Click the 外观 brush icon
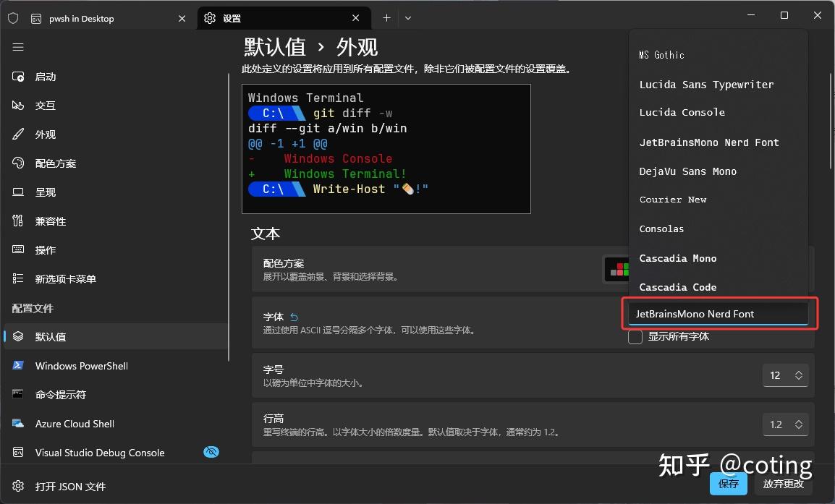 (x=18, y=134)
